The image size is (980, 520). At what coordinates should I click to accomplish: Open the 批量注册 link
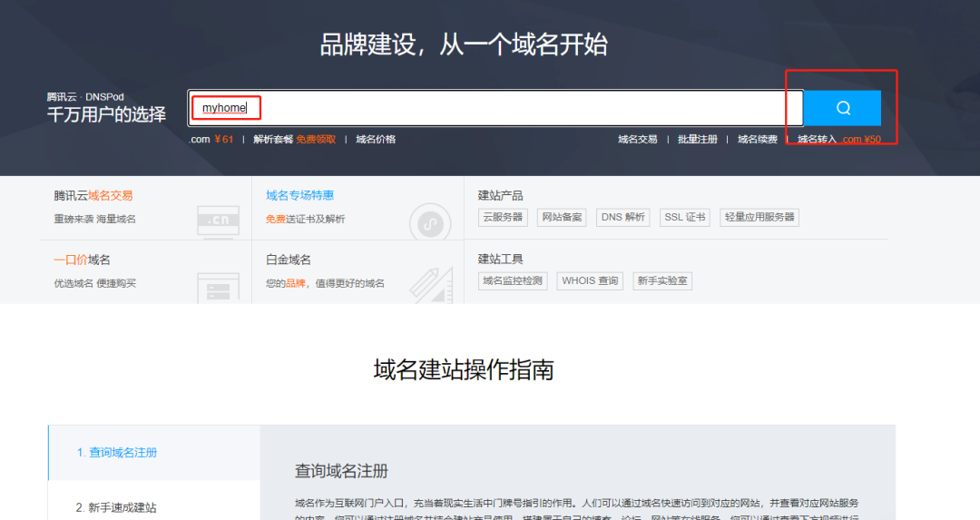coord(698,140)
